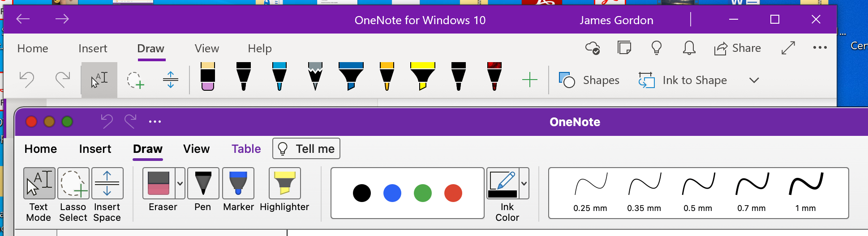
Task: Open Home tab in OneNote for Windows 10
Action: [33, 48]
